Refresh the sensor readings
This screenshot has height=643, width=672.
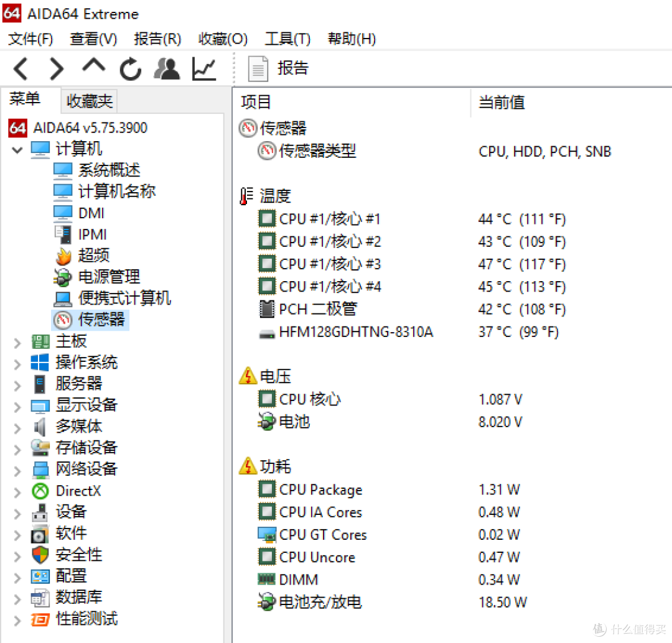[130, 68]
